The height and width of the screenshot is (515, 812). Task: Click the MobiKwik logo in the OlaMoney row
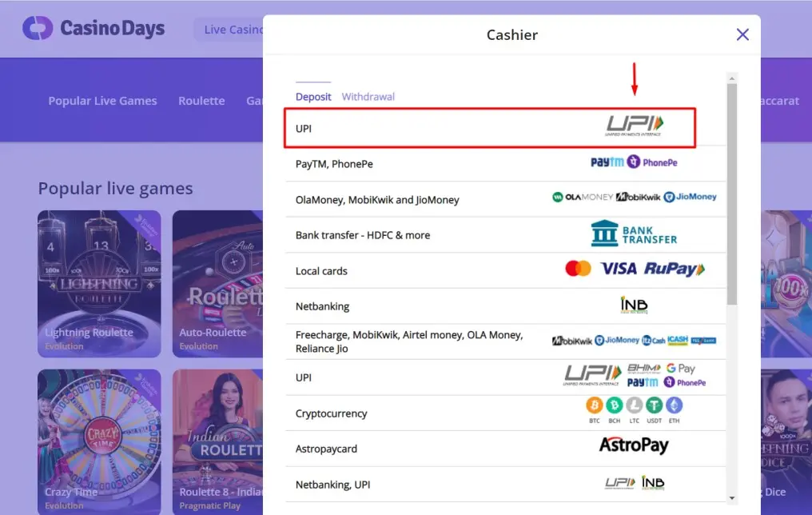(x=638, y=198)
